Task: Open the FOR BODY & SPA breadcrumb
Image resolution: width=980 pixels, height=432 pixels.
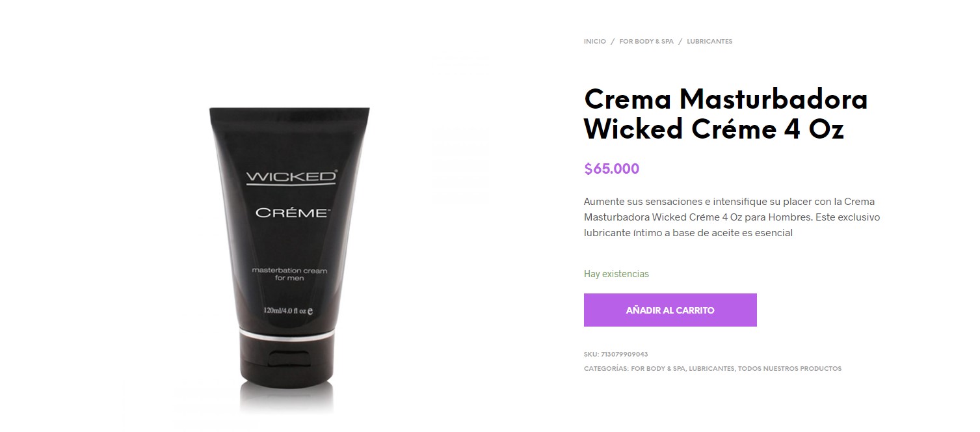Action: click(x=646, y=41)
